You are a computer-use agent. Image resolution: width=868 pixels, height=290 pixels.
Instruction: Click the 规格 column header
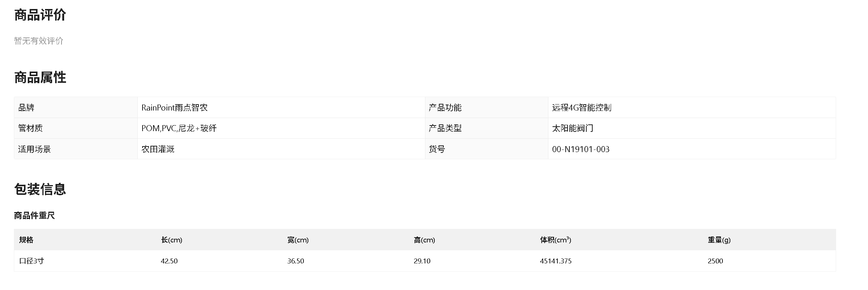[x=26, y=240]
